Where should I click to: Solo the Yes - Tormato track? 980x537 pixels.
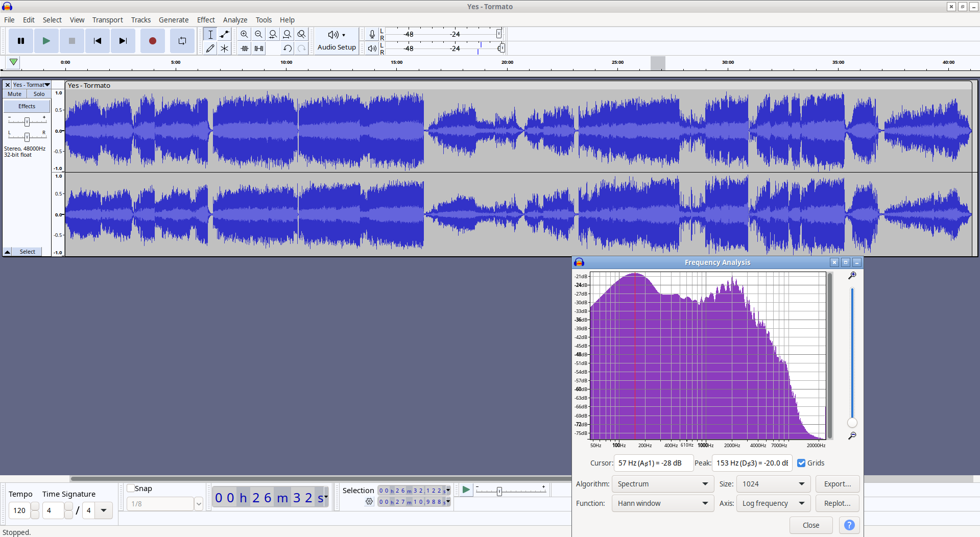pyautogui.click(x=39, y=94)
